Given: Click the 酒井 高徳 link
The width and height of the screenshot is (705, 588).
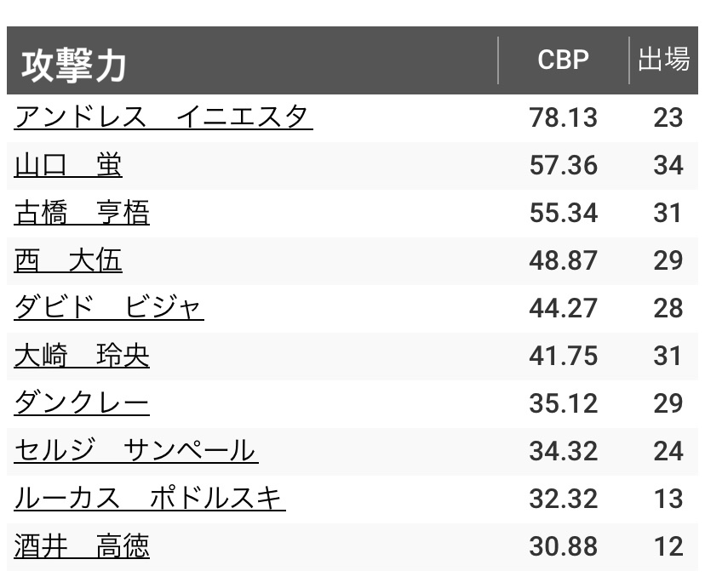Looking at the screenshot, I should click(x=82, y=545).
